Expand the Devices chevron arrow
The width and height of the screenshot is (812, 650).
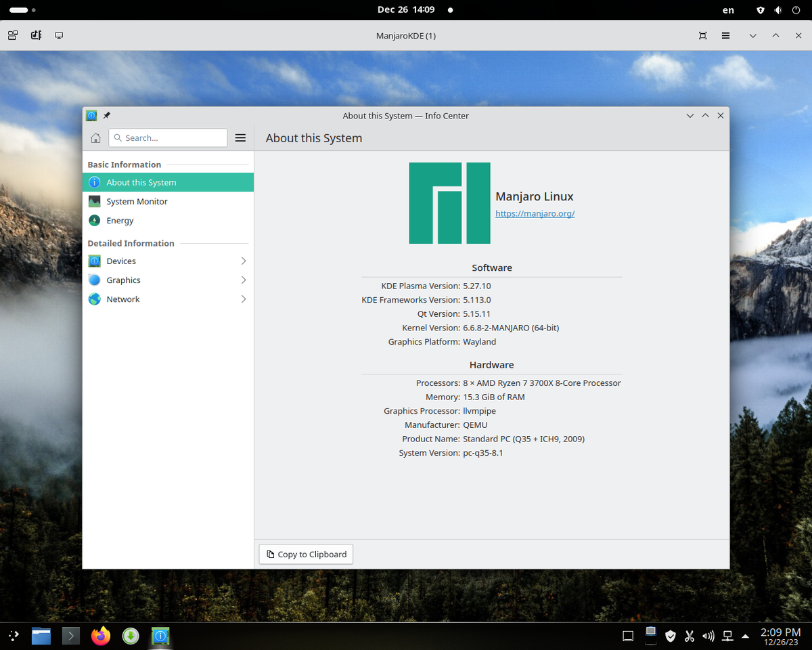244,261
